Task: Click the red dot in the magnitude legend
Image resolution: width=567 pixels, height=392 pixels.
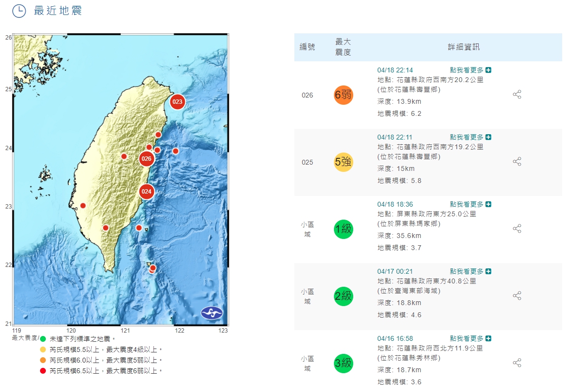Action: pyautogui.click(x=43, y=371)
